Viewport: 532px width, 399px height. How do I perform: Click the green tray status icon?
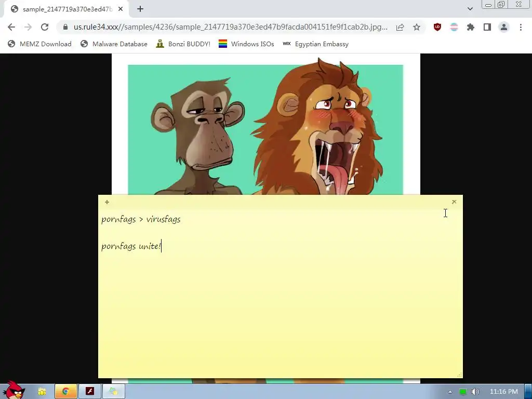pyautogui.click(x=462, y=392)
